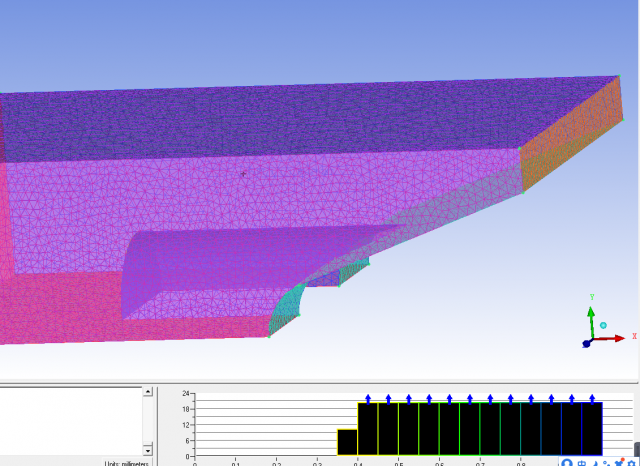Select the histogram bar between 0.7 and 0.75
The height and width of the screenshot is (466, 640).
[x=490, y=429]
